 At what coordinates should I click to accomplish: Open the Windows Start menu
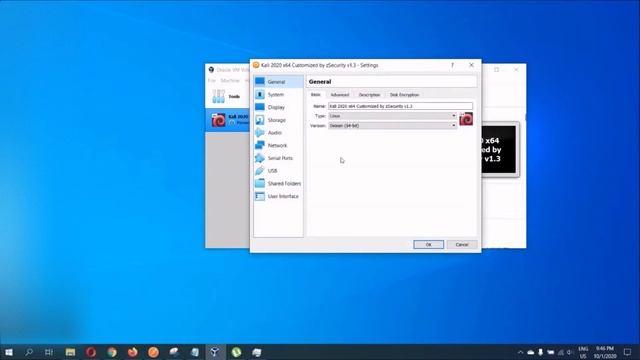click(9, 352)
